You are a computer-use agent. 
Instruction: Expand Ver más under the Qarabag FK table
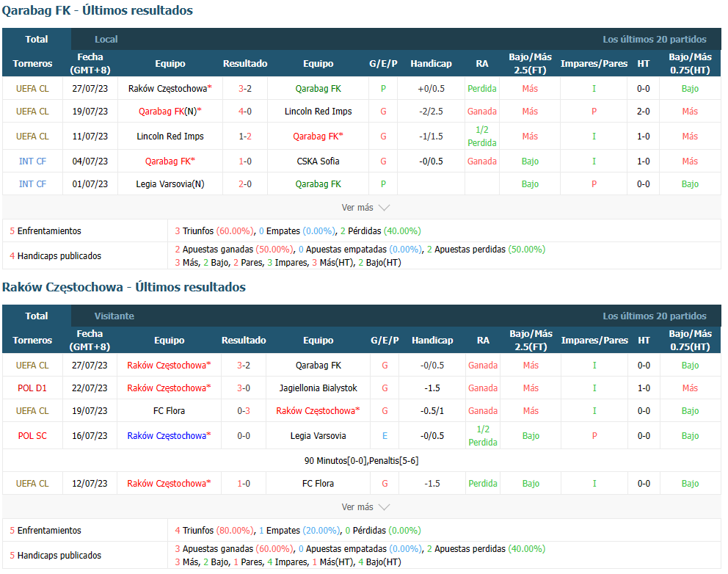(365, 208)
